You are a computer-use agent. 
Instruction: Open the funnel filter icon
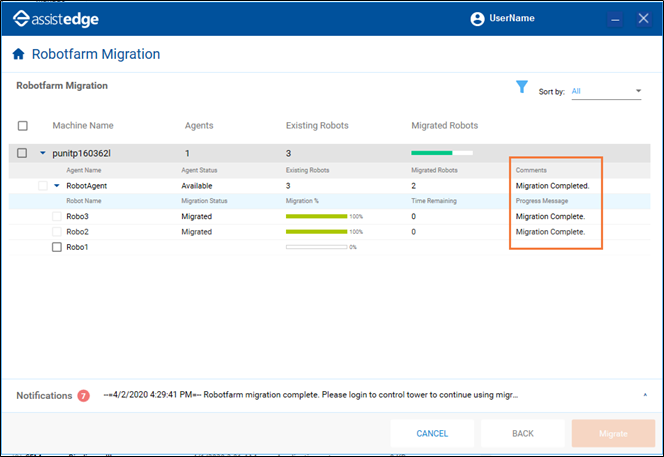click(x=521, y=88)
